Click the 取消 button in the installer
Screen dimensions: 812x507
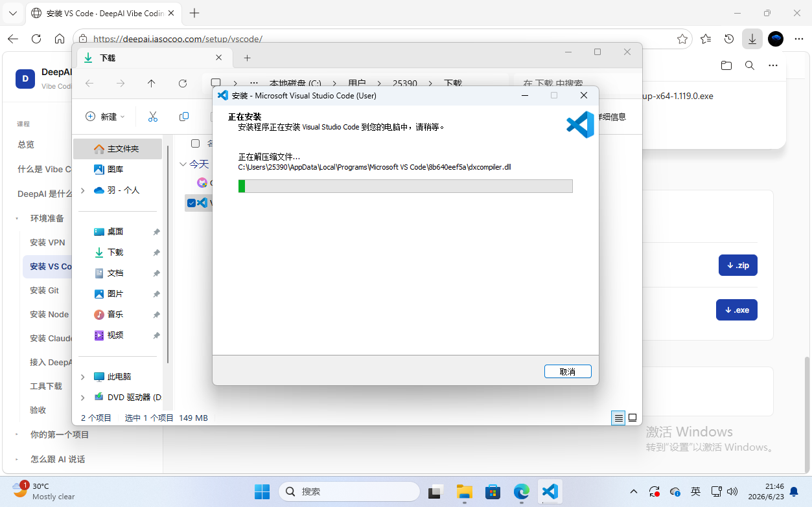pyautogui.click(x=568, y=372)
